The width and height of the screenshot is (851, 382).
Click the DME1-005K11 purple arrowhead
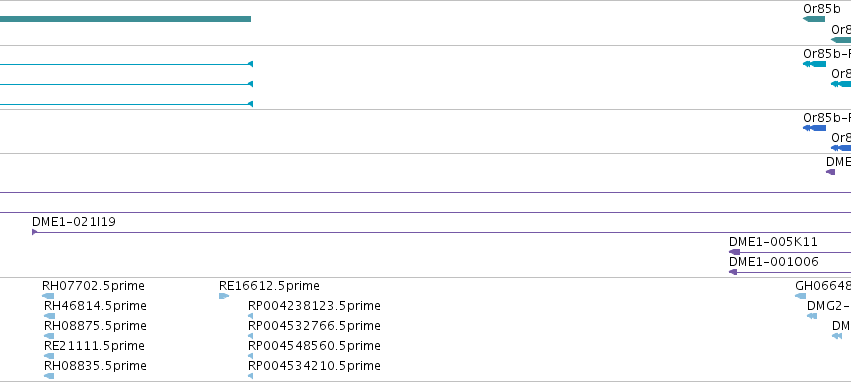point(734,252)
